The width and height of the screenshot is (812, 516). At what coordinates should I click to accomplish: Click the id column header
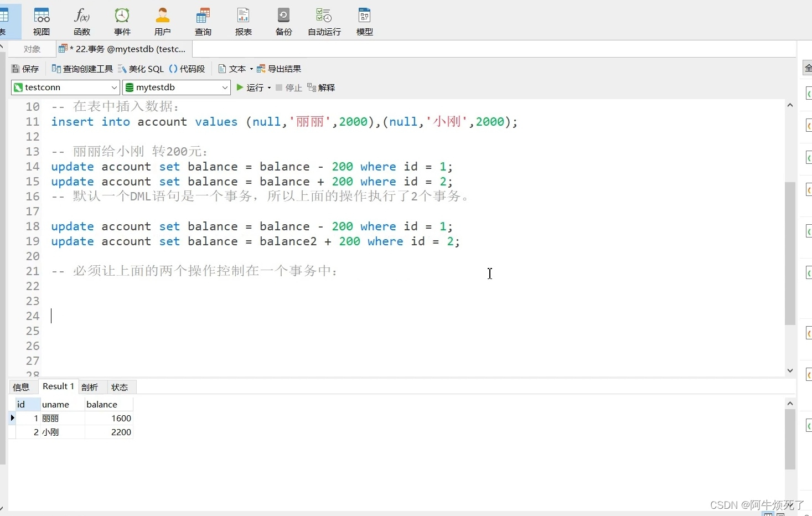[x=28, y=404]
